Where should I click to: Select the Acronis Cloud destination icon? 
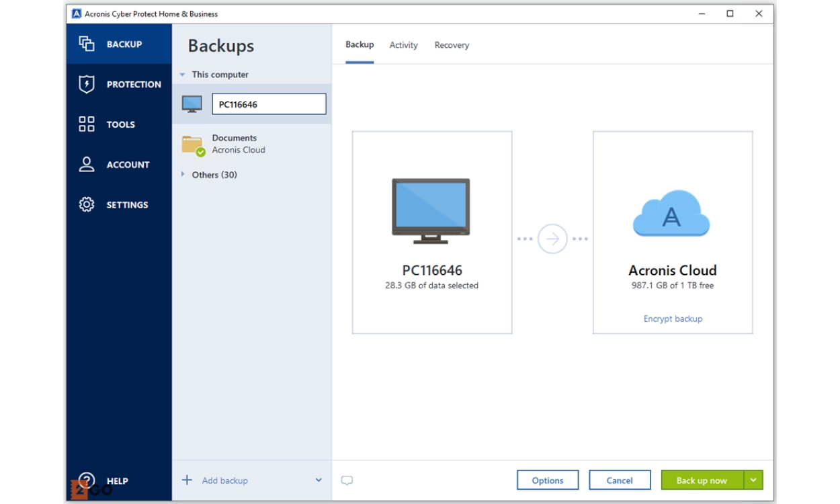671,214
